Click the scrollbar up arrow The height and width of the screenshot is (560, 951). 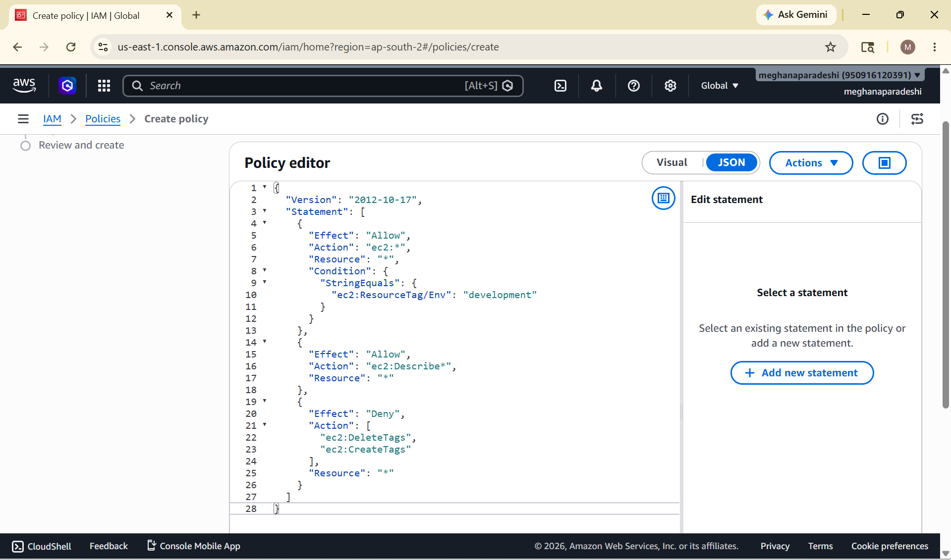point(946,71)
